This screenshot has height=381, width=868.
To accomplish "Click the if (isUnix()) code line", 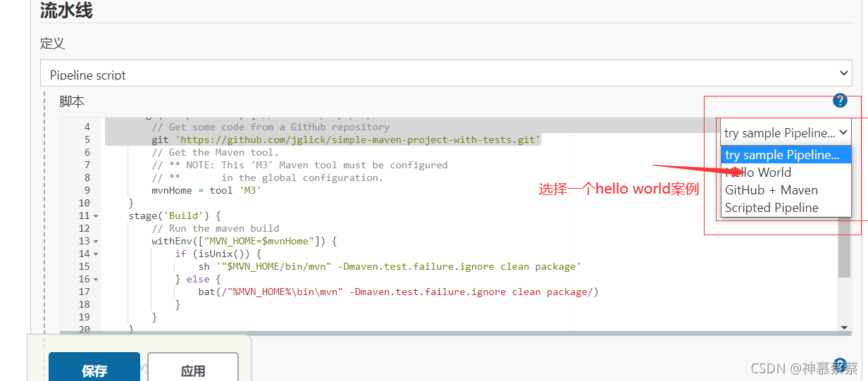I will tap(218, 254).
